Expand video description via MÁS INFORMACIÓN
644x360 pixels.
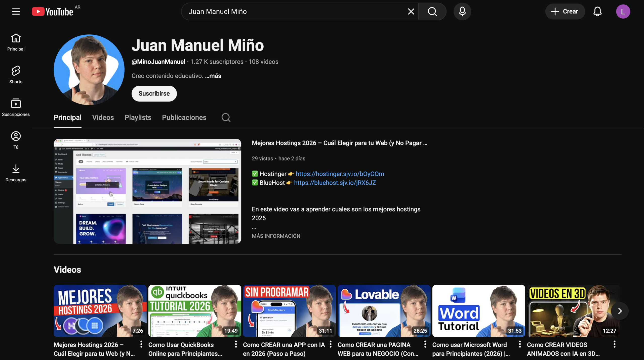[276, 236]
